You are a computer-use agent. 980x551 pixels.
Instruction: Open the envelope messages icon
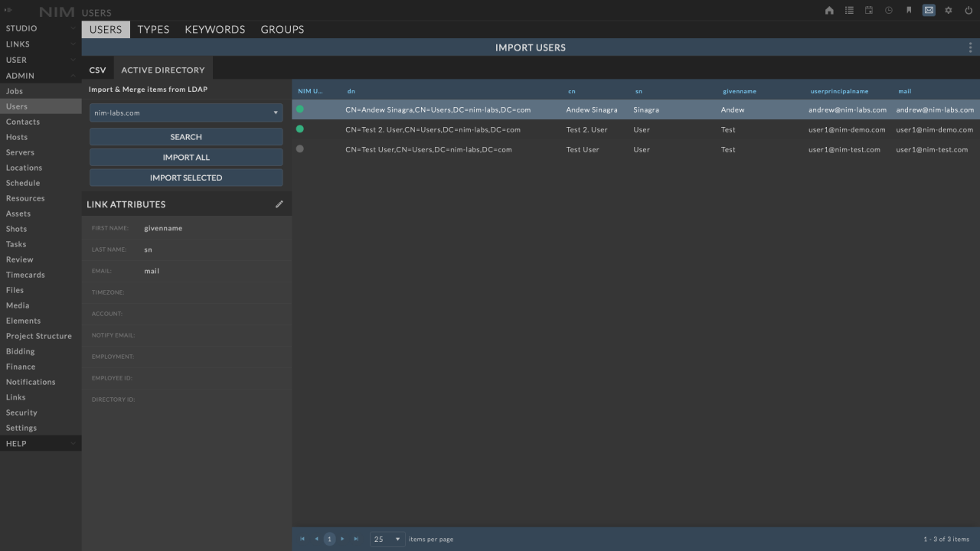pos(929,11)
